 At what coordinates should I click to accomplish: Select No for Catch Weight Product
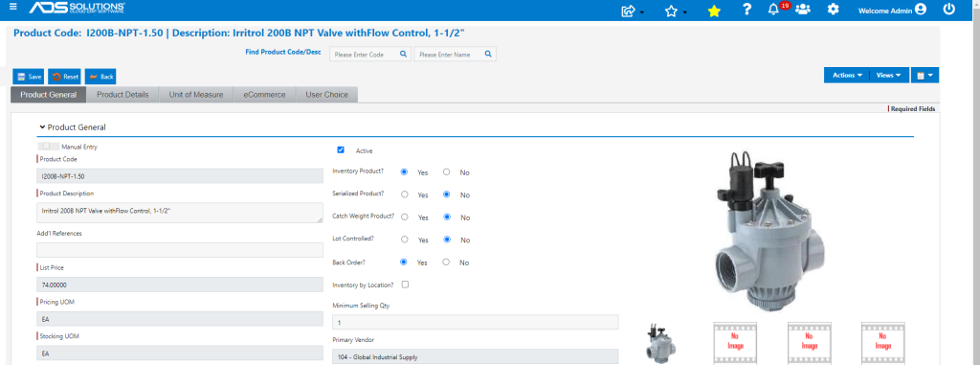(446, 217)
